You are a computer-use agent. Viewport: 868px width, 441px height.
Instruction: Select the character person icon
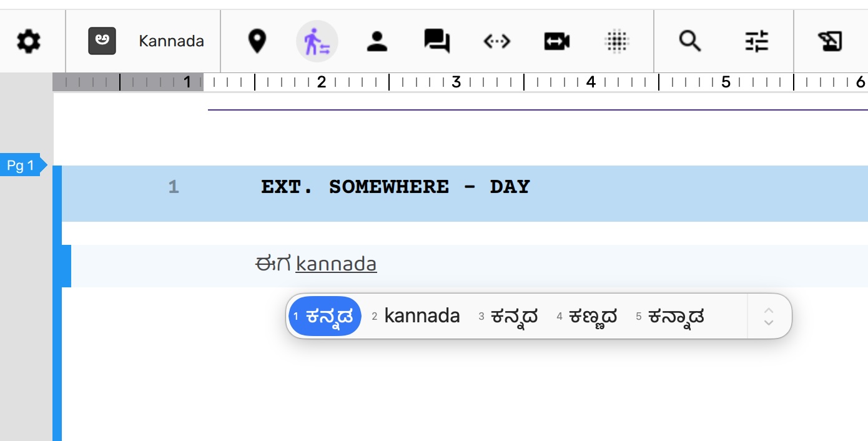(377, 42)
